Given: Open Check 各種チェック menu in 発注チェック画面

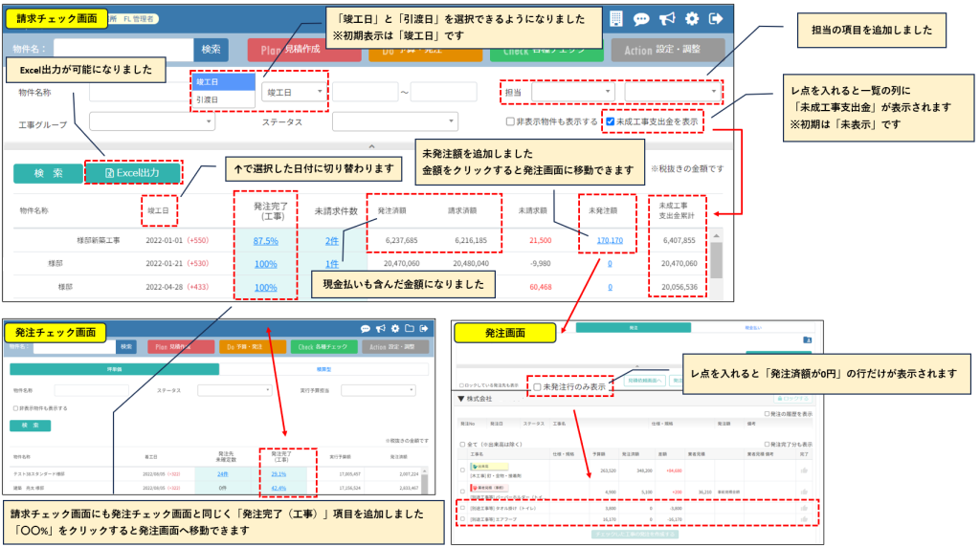Looking at the screenshot, I should coord(323,347).
